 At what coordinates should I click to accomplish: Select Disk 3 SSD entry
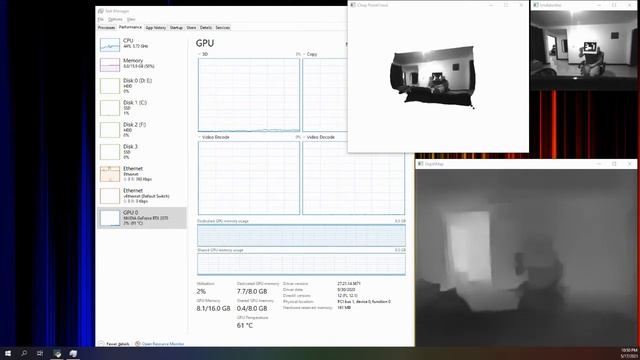(x=142, y=152)
